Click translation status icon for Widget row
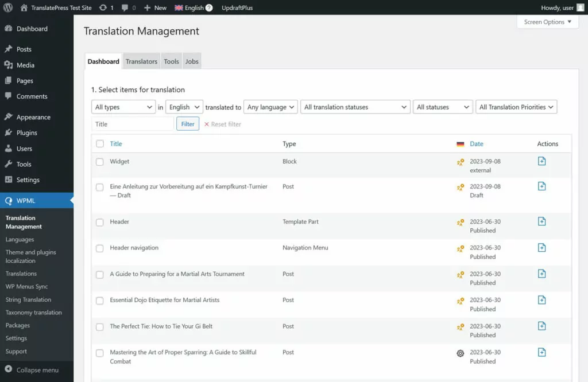Image resolution: width=588 pixels, height=382 pixels. point(460,162)
